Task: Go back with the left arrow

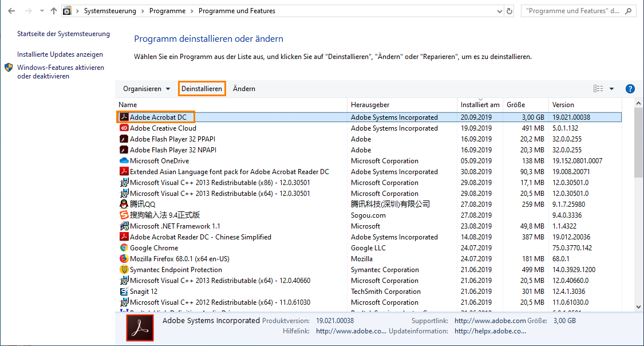Action: tap(11, 11)
